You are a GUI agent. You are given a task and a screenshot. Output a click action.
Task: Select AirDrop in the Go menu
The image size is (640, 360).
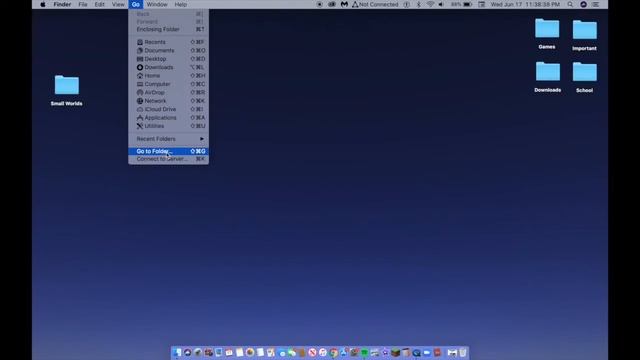point(169,93)
